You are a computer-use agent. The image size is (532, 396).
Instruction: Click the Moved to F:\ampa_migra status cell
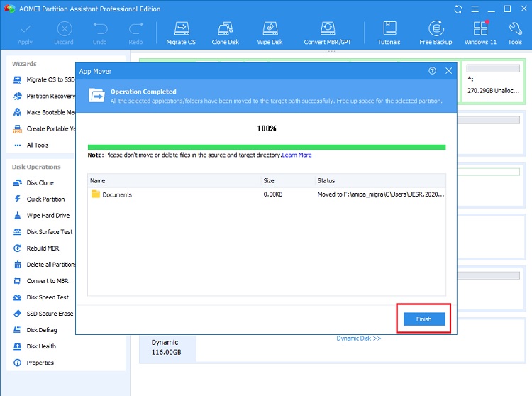tap(381, 194)
